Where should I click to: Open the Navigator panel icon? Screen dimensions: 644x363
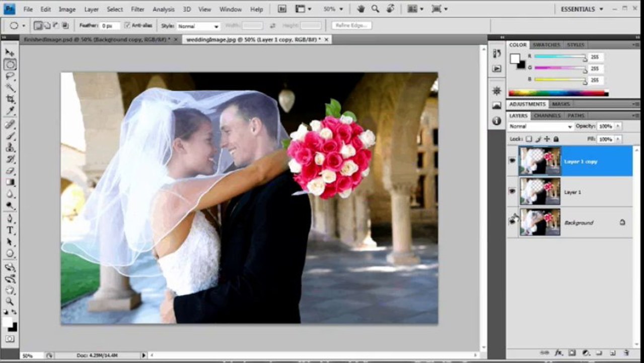tap(497, 91)
